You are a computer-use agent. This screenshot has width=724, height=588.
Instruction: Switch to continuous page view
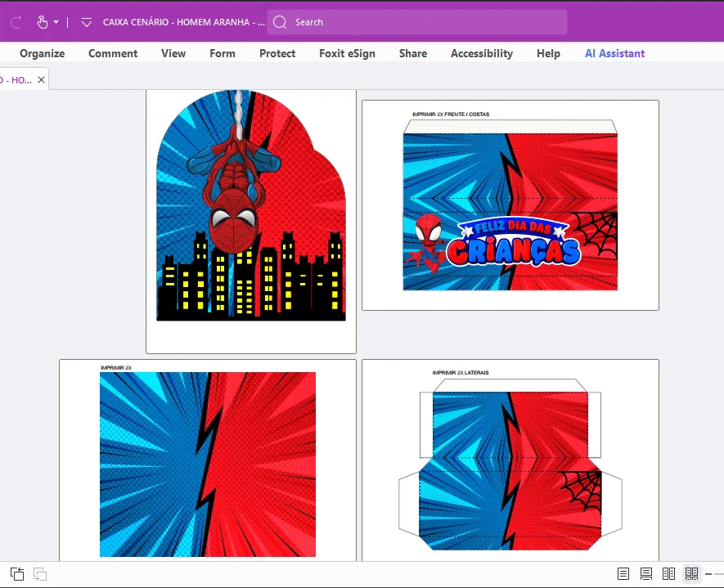646,574
